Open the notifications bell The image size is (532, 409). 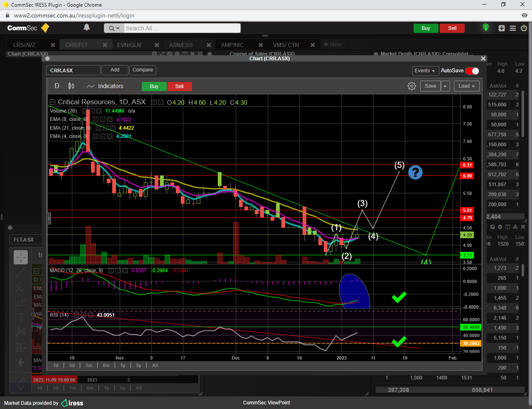pyautogui.click(x=86, y=27)
